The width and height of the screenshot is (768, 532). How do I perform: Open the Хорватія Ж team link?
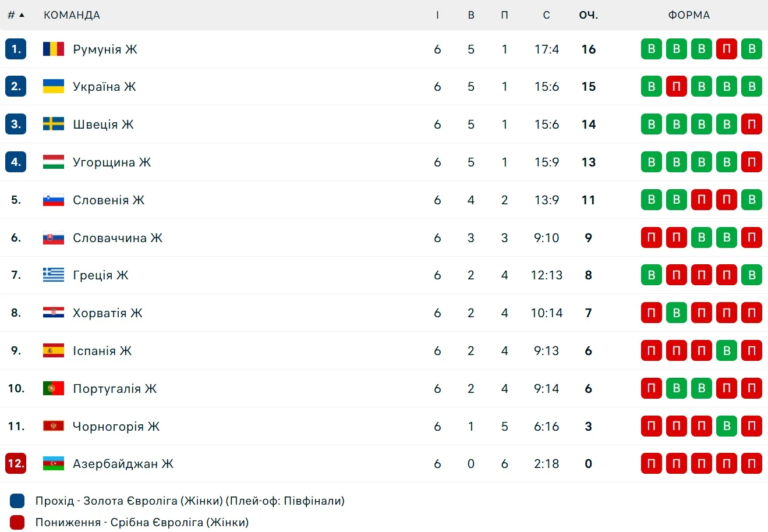[x=107, y=313]
